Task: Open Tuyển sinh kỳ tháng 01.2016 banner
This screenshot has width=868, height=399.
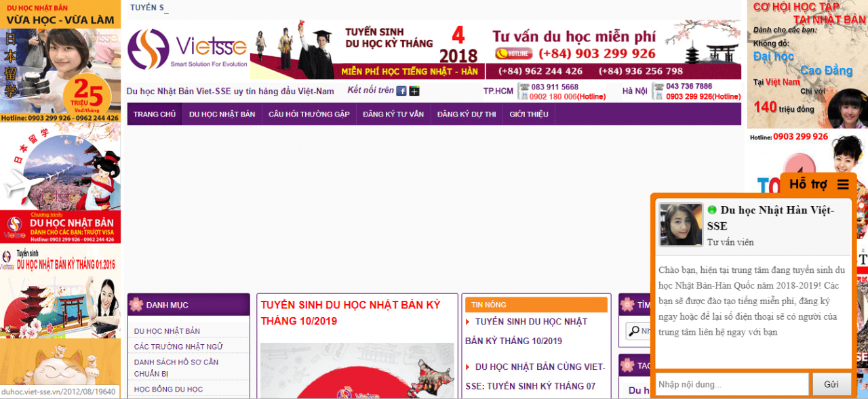Action: [60, 291]
